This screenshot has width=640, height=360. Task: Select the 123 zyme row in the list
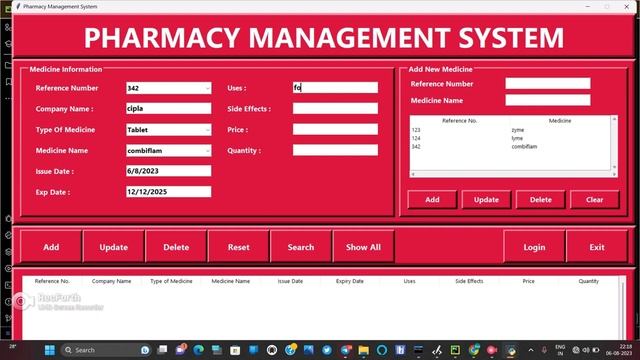(510, 130)
